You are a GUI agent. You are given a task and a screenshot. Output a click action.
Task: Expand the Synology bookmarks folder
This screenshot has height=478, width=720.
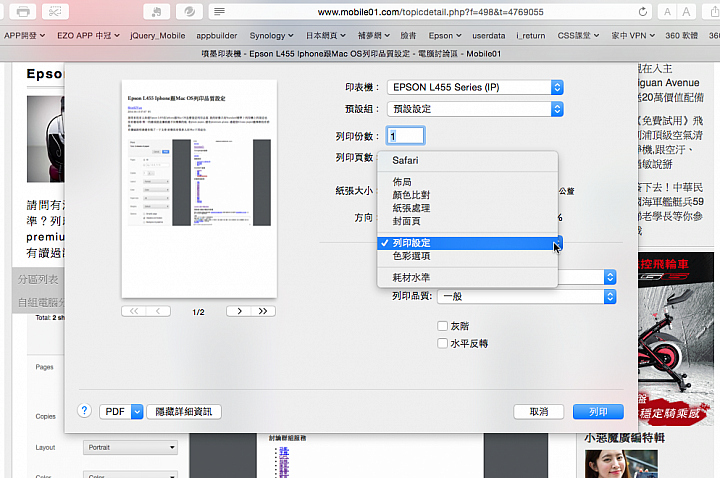pyautogui.click(x=271, y=35)
